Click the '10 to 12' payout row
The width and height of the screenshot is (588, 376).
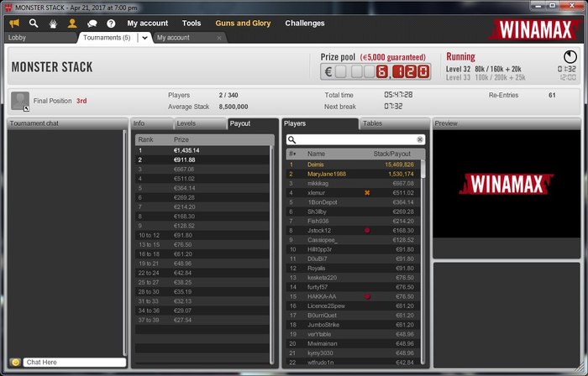(x=202, y=235)
